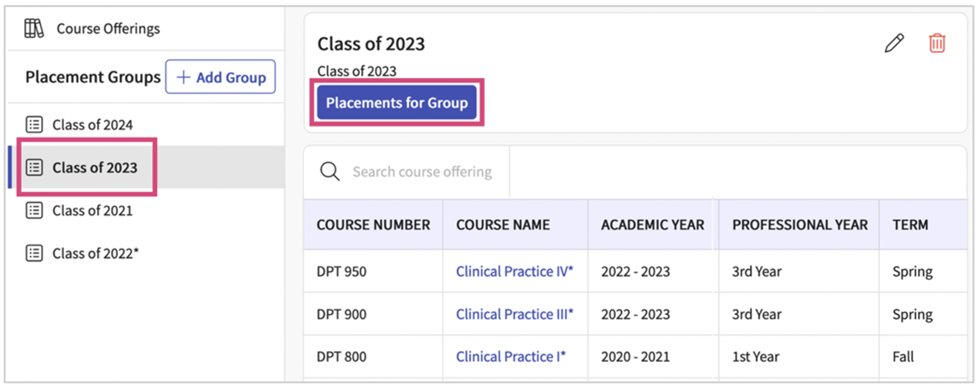Sort by Academic Year column header
Image resolution: width=980 pixels, height=387 pixels.
652,225
